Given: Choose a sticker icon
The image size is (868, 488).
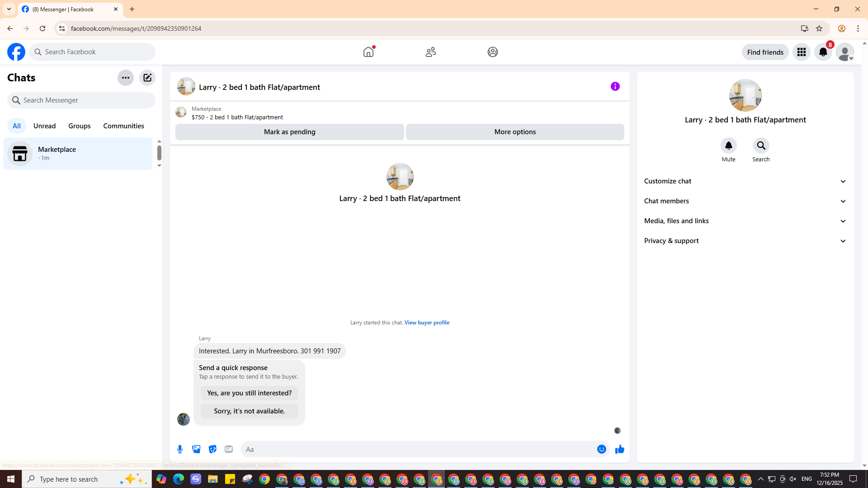Looking at the screenshot, I should [x=212, y=449].
